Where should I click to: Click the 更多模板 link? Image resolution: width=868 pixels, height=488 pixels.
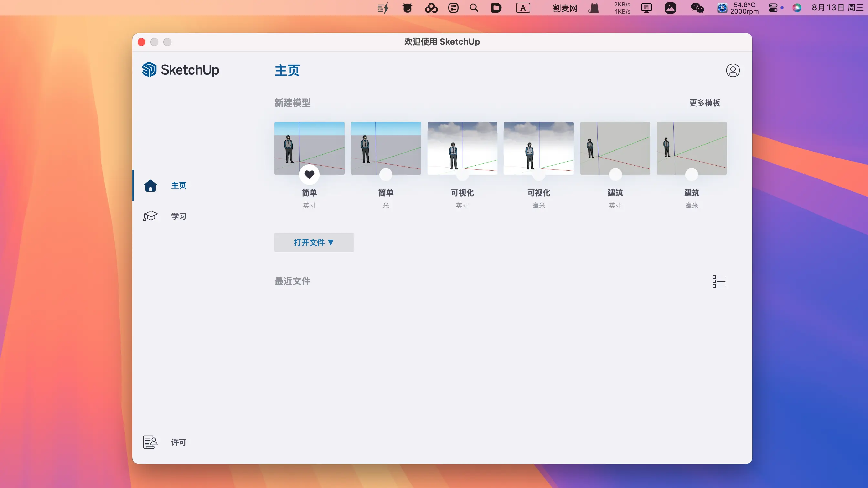click(x=705, y=103)
